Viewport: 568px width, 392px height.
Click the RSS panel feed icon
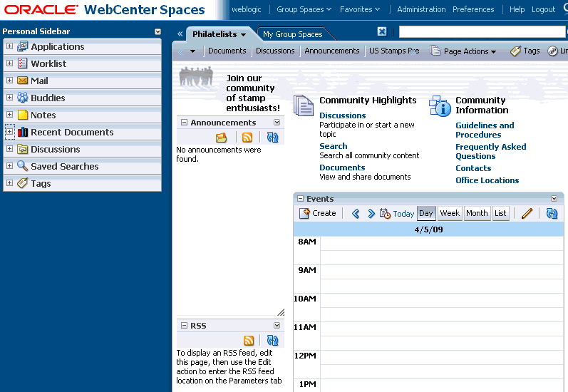[249, 340]
